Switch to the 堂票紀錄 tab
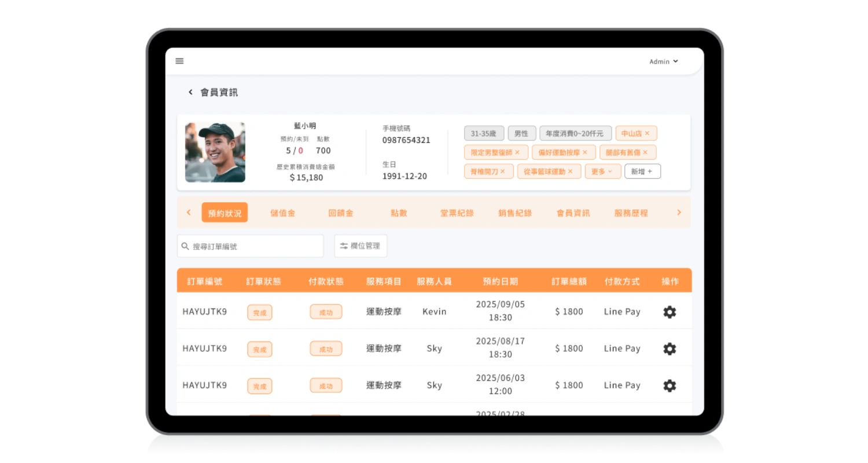Viewport: 868px width, 463px height. click(x=457, y=212)
